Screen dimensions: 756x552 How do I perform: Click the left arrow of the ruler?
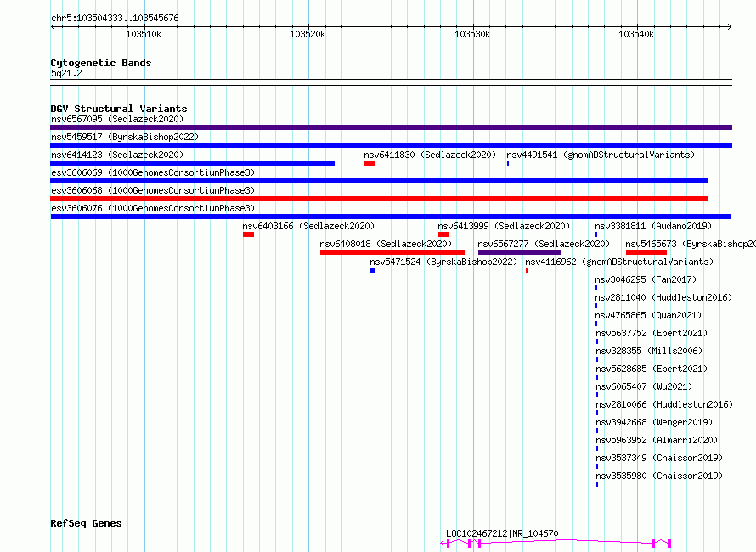click(x=53, y=27)
